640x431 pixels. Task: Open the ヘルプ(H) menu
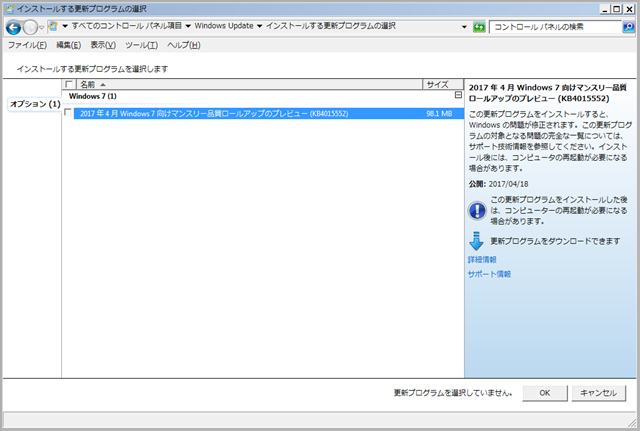184,45
